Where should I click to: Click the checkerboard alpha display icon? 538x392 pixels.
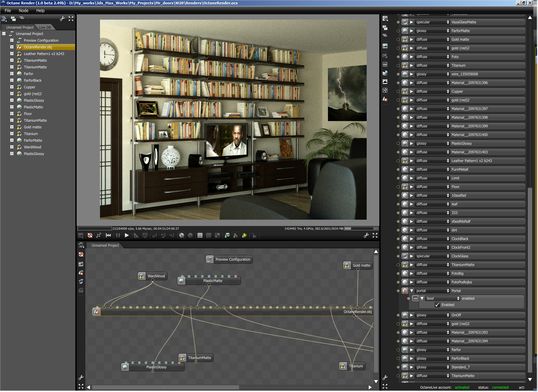[x=209, y=235]
